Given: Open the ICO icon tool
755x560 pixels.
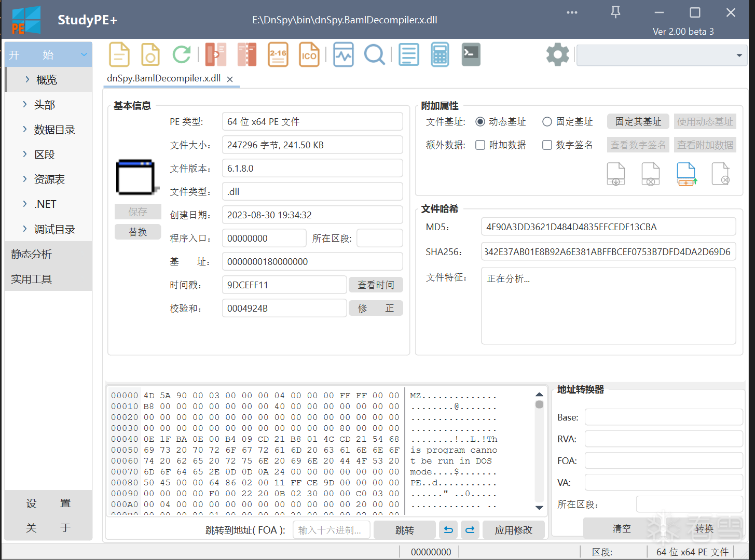Looking at the screenshot, I should click(x=309, y=54).
